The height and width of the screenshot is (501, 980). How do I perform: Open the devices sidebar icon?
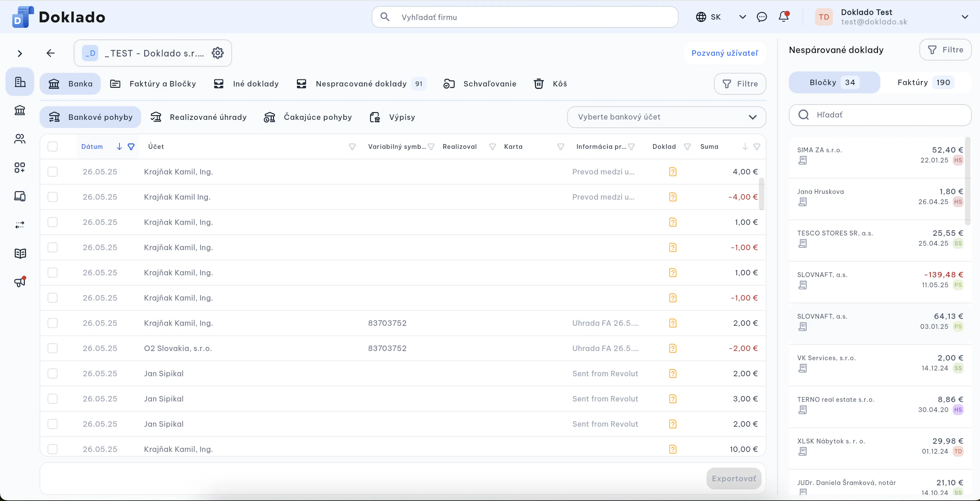click(20, 196)
